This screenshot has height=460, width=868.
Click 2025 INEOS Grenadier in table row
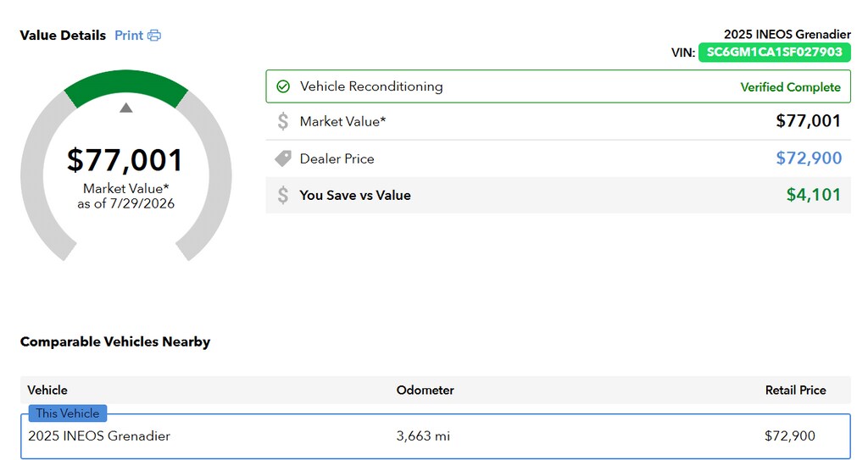tap(99, 436)
